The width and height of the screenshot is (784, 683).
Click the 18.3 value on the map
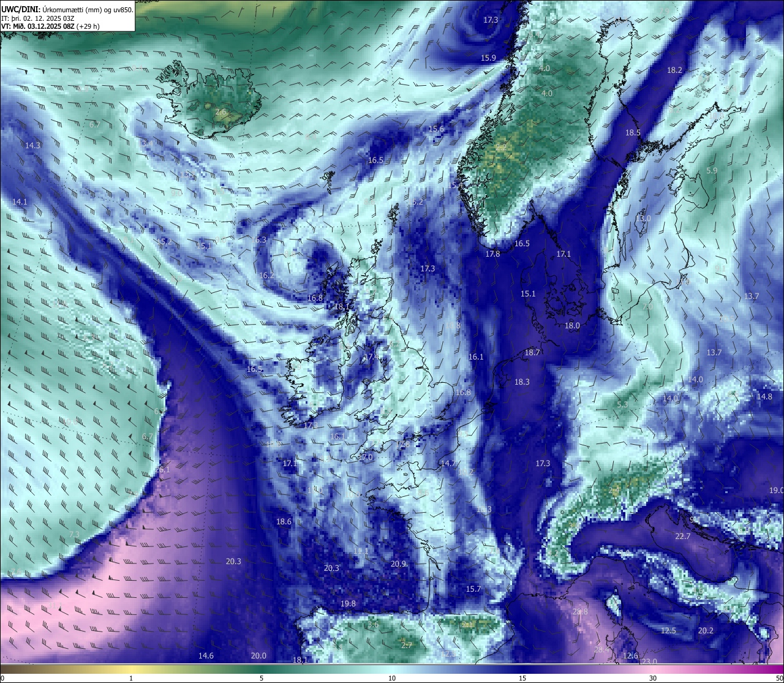[x=522, y=382]
